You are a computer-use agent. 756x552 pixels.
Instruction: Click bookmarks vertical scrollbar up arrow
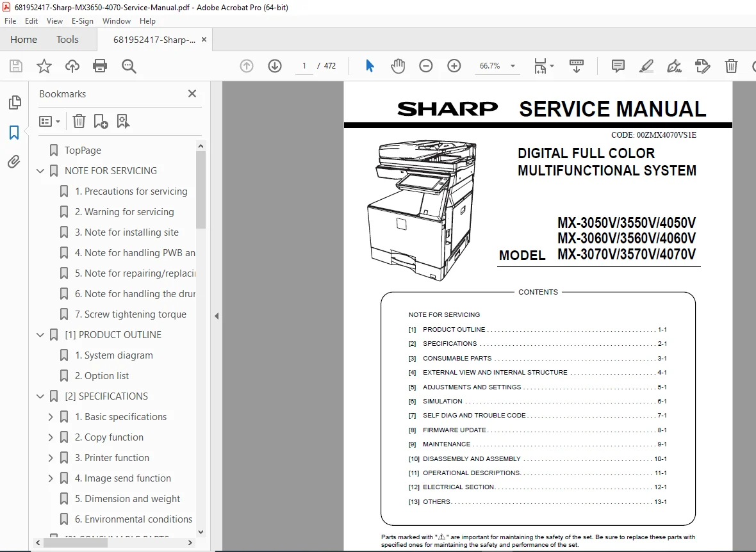(x=201, y=146)
